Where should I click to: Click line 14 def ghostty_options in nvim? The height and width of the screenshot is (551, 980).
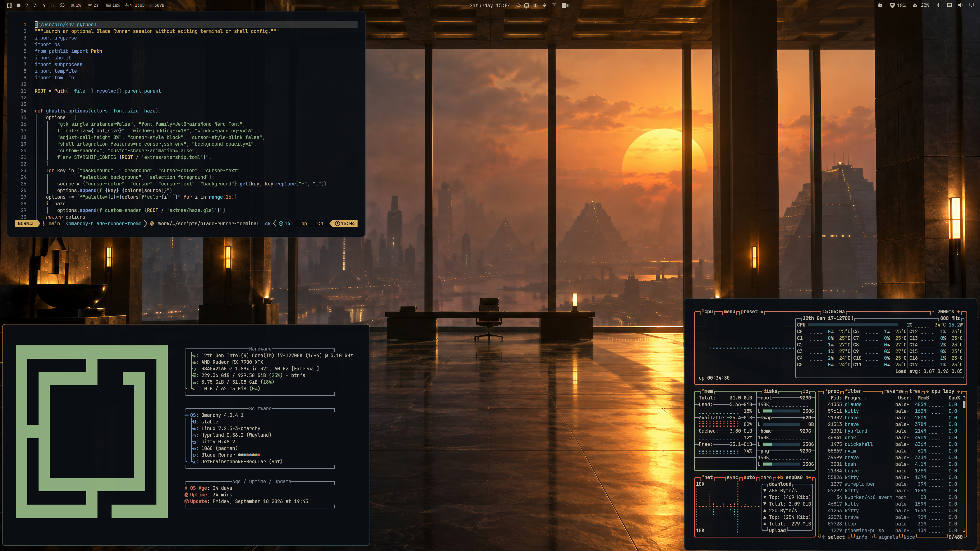[98, 111]
